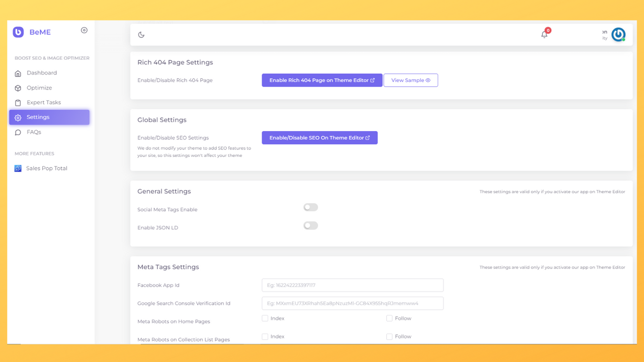Click the Optimize cube icon
This screenshot has height=362, width=644.
pos(18,88)
